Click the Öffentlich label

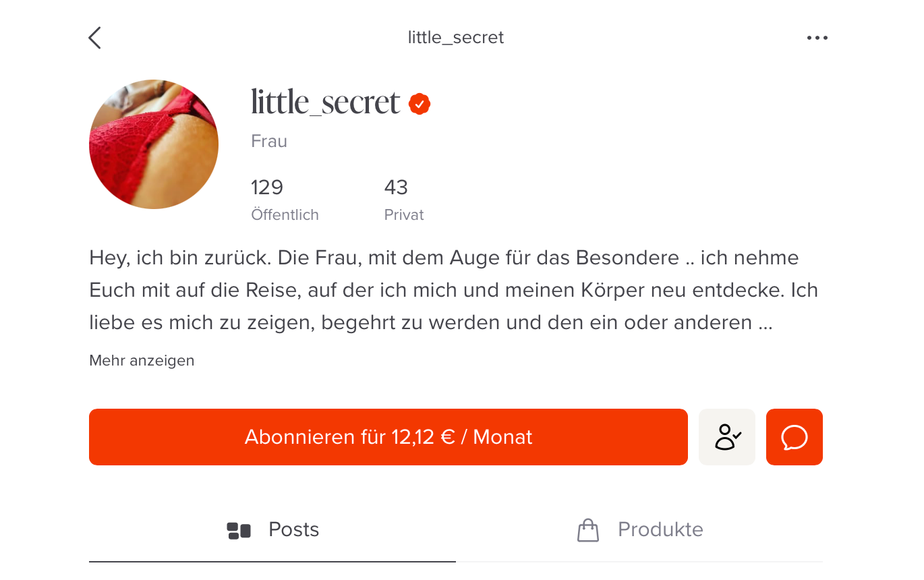[285, 215]
